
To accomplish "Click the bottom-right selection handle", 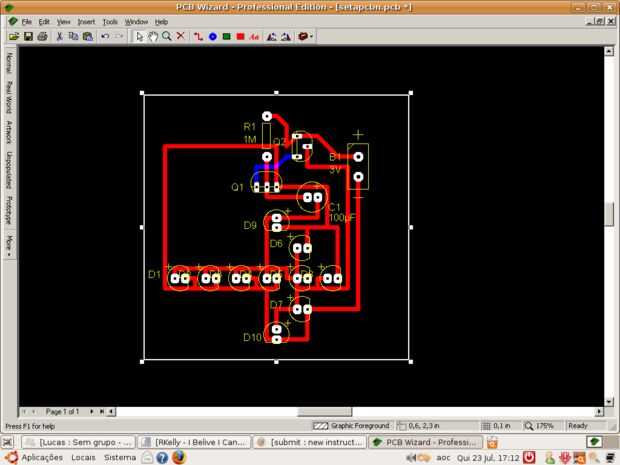I will (411, 362).
